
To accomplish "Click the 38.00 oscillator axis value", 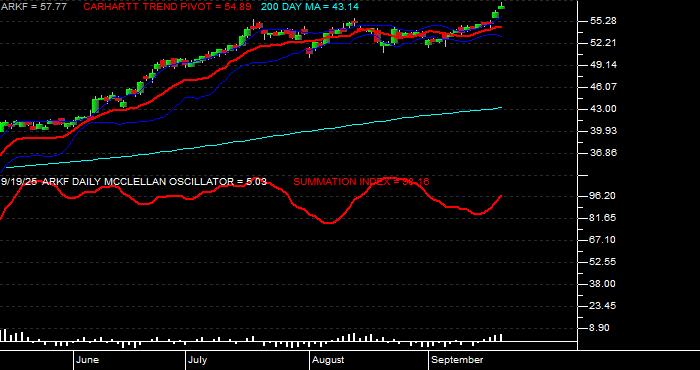I will pyautogui.click(x=602, y=284).
